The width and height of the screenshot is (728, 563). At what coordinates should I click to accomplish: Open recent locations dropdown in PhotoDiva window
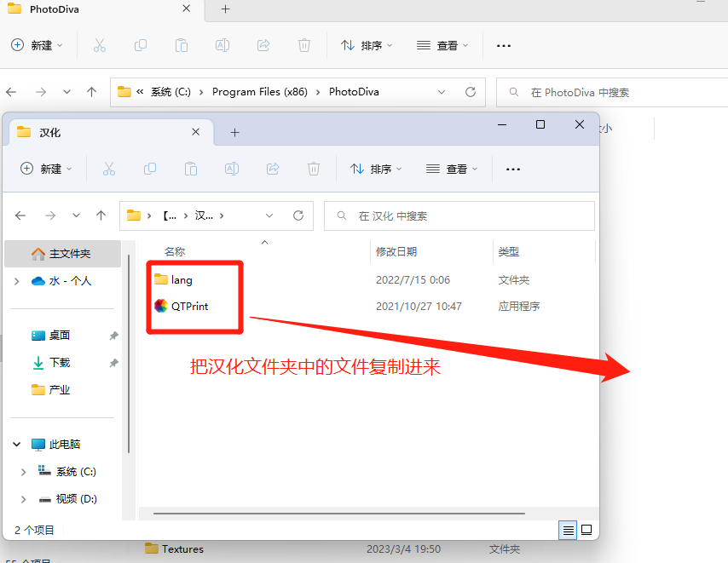click(x=66, y=92)
